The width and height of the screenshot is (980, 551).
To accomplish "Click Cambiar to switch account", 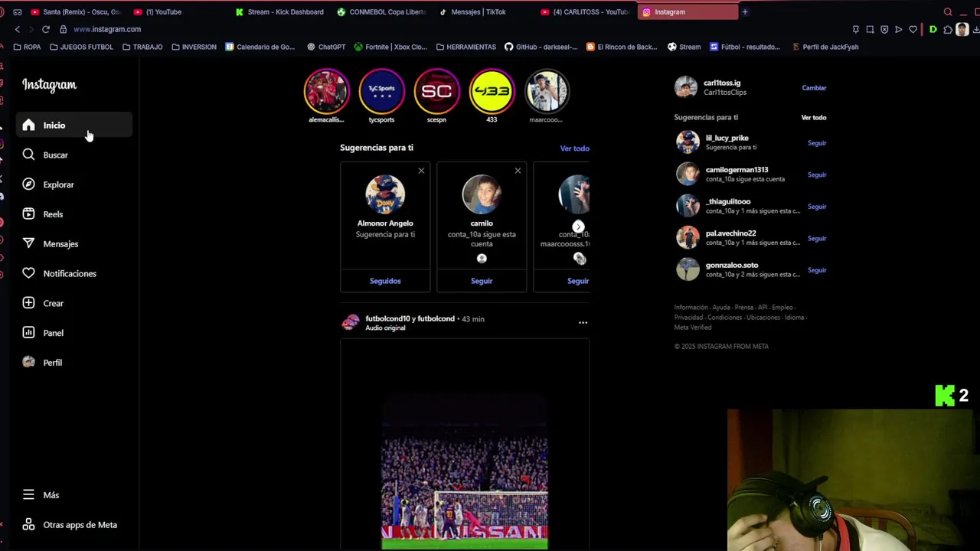I will [x=814, y=88].
